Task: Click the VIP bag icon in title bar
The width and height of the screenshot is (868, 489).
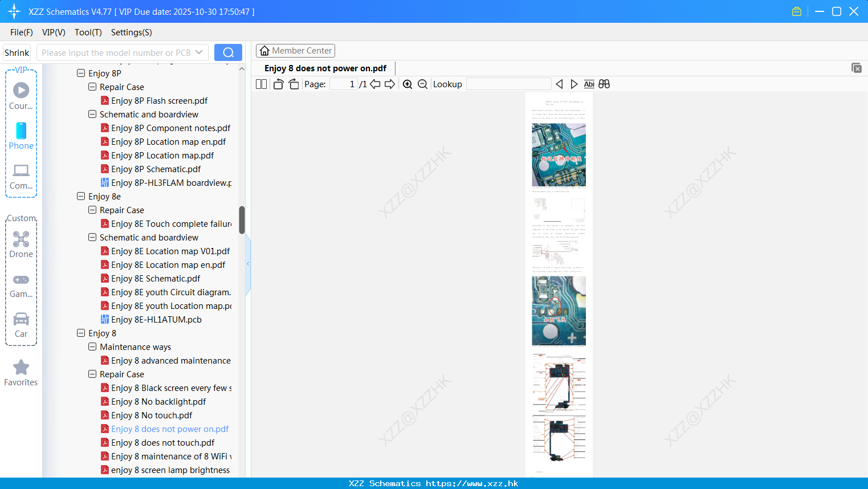Action: click(x=797, y=11)
